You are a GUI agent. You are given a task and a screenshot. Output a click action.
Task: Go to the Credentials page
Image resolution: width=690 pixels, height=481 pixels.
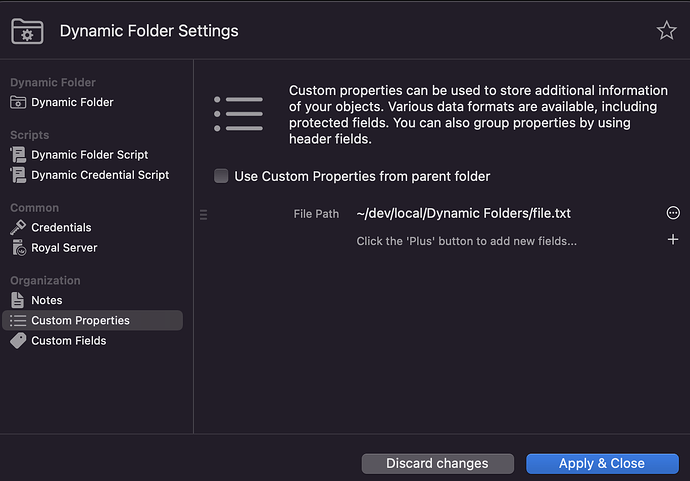61,228
